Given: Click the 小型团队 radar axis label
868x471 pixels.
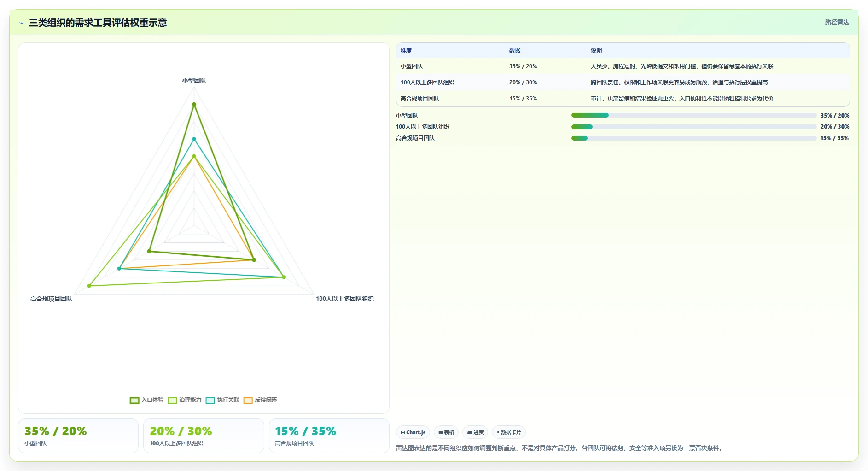Looking at the screenshot, I should click(x=194, y=81).
